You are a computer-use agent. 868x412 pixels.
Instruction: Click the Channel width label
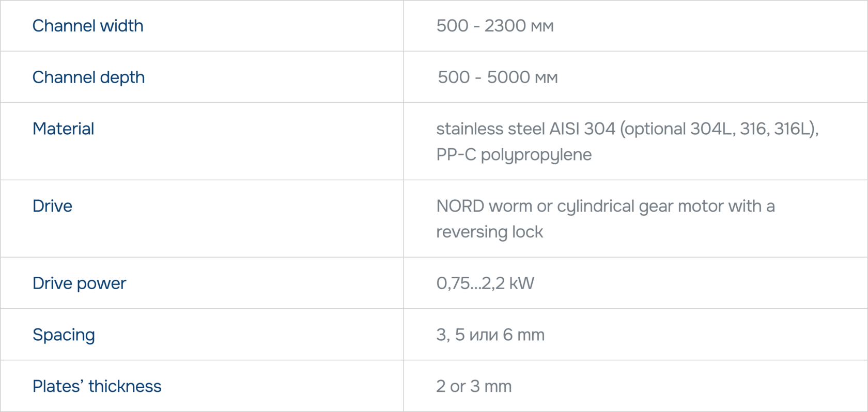coord(88,26)
